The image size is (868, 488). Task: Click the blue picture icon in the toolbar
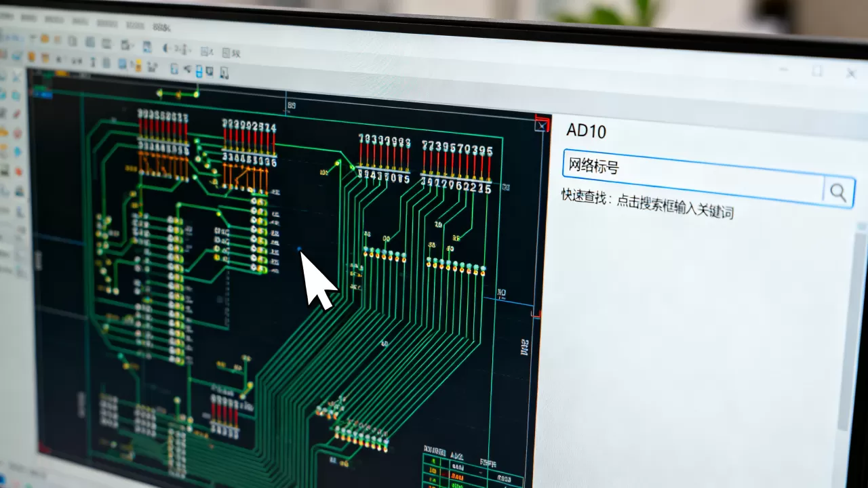147,47
